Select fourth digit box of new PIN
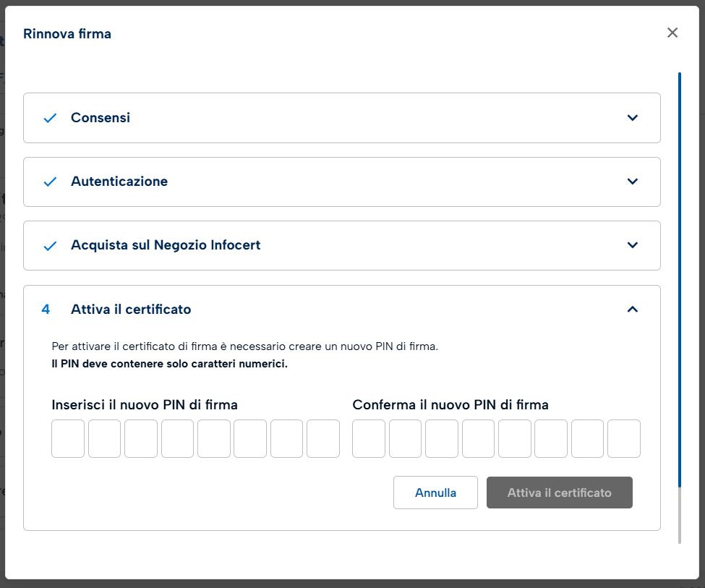Viewport: 705px width, 588px height. [177, 438]
